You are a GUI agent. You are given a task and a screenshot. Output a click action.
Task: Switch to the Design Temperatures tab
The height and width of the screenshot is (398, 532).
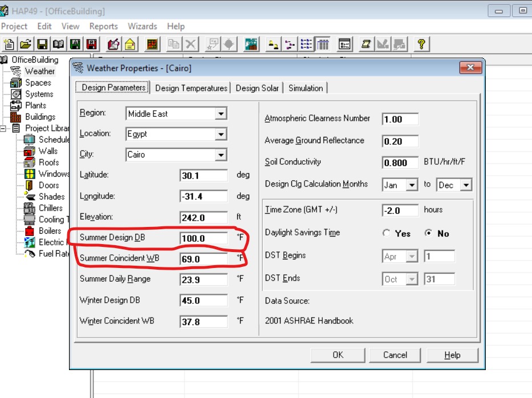coord(191,88)
